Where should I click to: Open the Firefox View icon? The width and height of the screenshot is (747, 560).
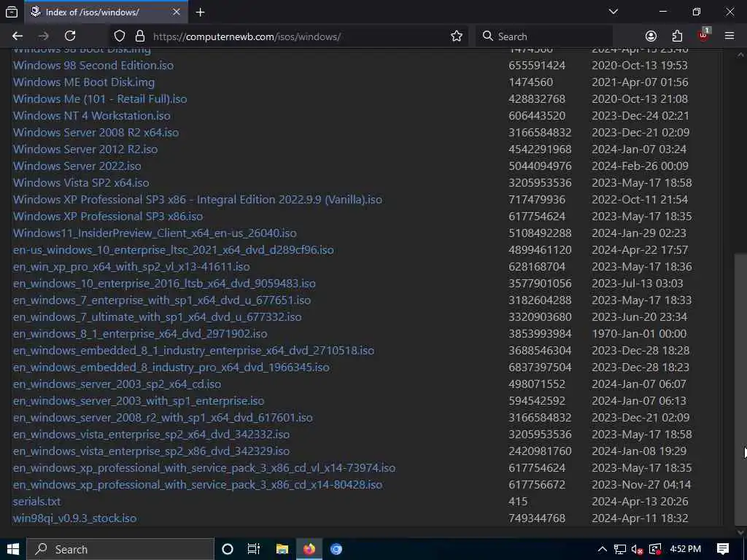pyautogui.click(x=12, y=12)
